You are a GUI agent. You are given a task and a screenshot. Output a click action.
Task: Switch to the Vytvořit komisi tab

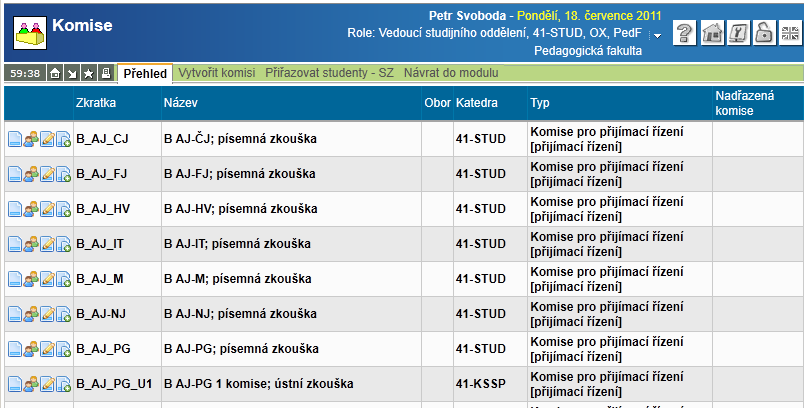tap(216, 73)
